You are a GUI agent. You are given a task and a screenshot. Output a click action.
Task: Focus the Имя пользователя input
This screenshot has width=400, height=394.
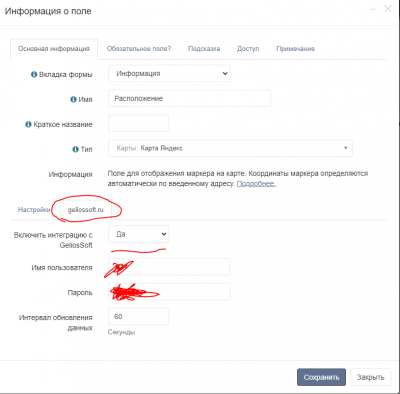tap(169, 267)
